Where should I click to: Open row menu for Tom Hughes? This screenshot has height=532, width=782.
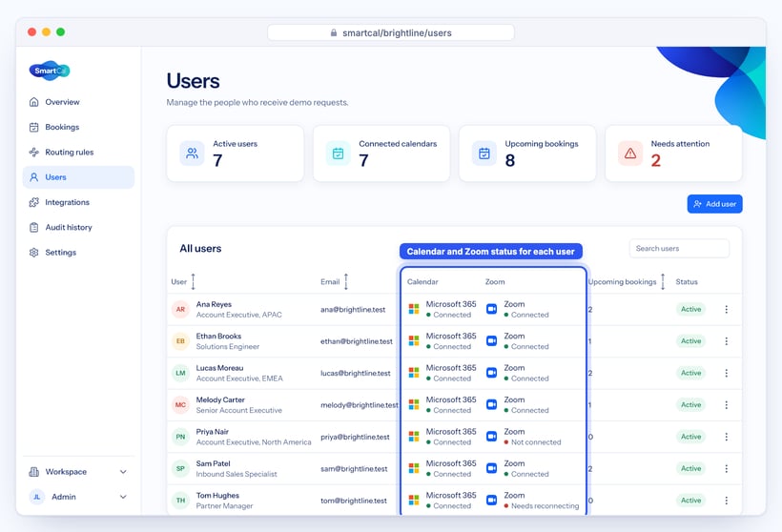[726, 501]
